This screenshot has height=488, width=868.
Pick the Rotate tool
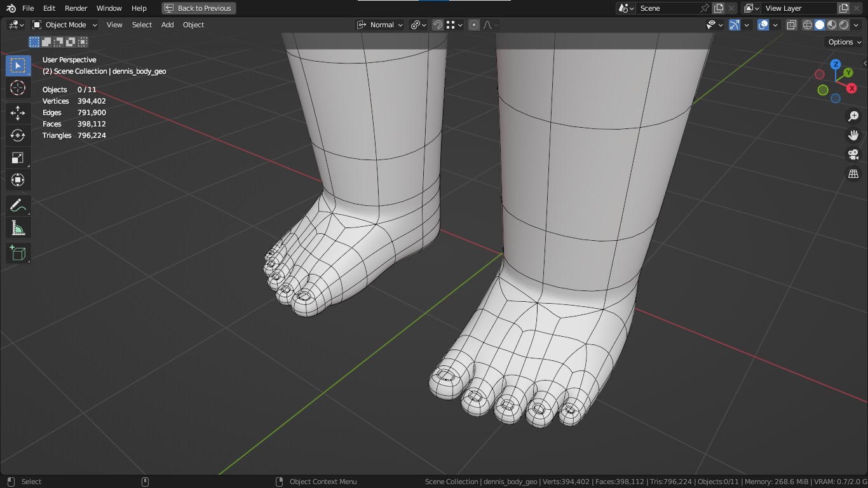18,135
